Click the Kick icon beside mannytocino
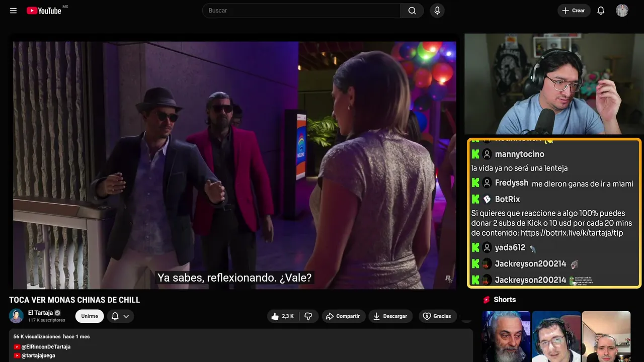The height and width of the screenshot is (362, 644). [475, 154]
